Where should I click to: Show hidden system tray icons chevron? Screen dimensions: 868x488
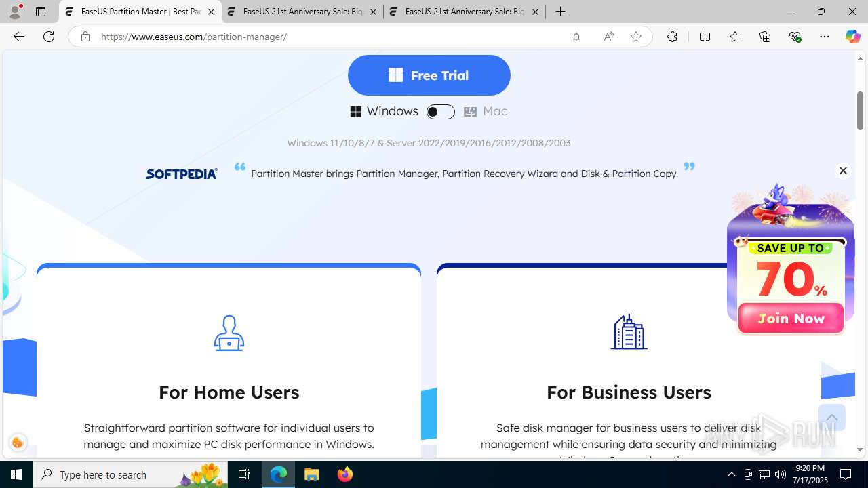[x=731, y=474]
